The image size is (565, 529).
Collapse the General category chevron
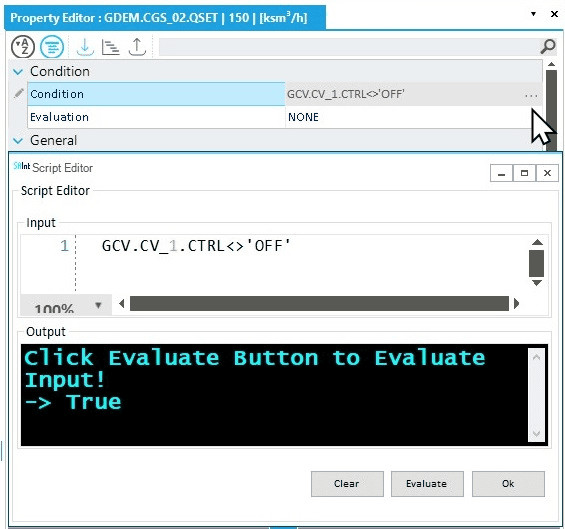[18, 141]
